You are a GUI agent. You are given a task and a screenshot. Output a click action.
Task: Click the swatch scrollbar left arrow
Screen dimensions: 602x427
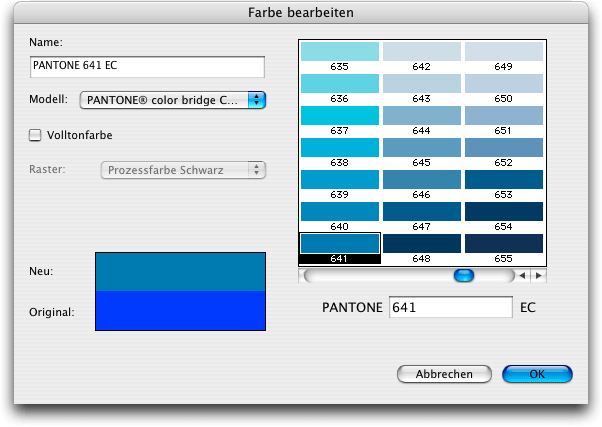coord(522,275)
